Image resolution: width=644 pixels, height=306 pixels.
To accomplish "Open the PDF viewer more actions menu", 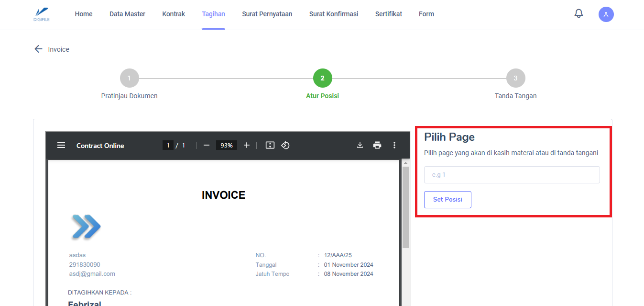I will pos(394,146).
